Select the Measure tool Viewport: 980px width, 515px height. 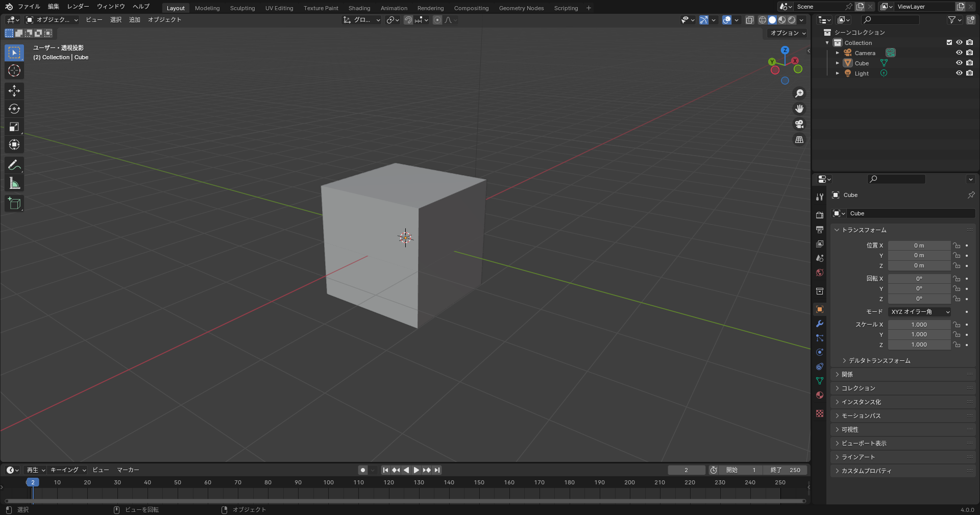pos(14,183)
